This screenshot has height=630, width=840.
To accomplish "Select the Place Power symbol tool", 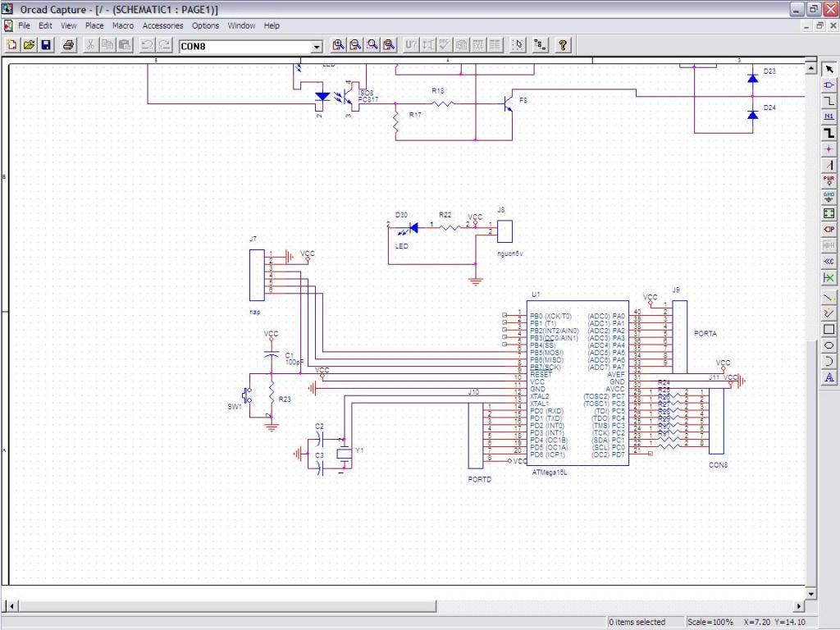I will click(829, 180).
